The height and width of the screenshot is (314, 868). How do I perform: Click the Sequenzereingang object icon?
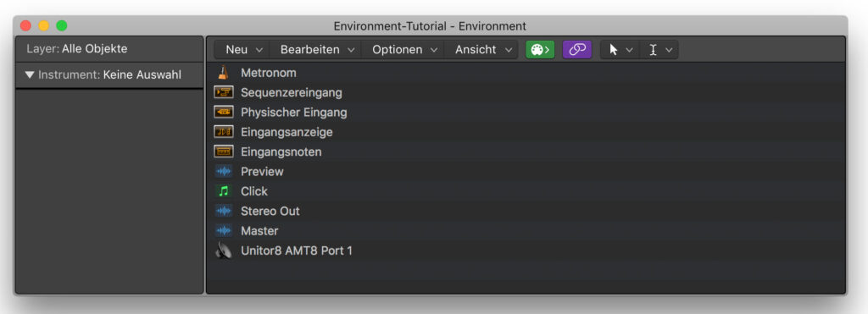click(x=224, y=92)
